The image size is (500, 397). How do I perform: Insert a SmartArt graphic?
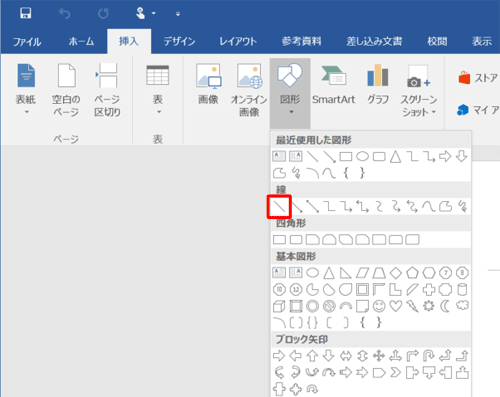click(x=333, y=85)
